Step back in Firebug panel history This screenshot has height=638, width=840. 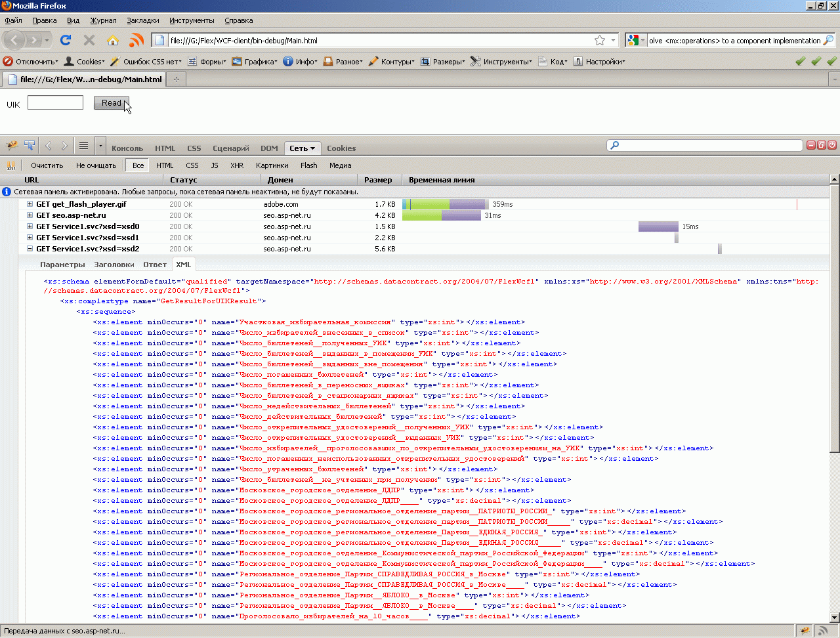48,146
